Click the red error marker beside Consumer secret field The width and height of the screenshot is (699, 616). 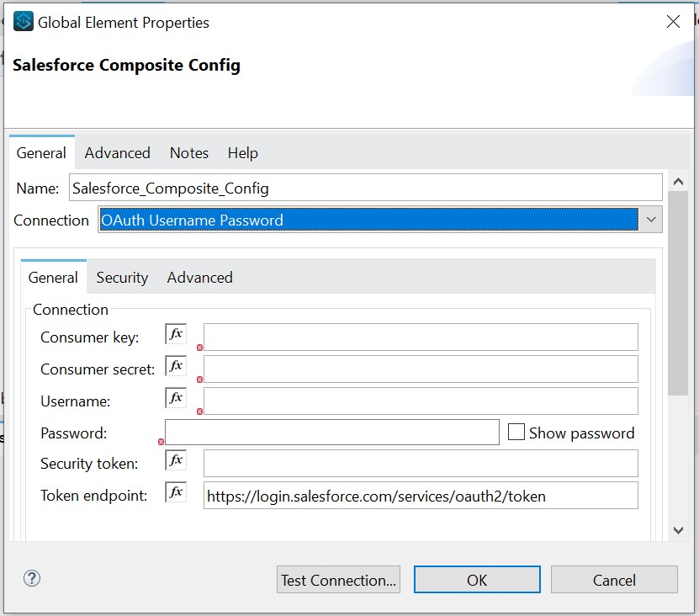coord(199,380)
